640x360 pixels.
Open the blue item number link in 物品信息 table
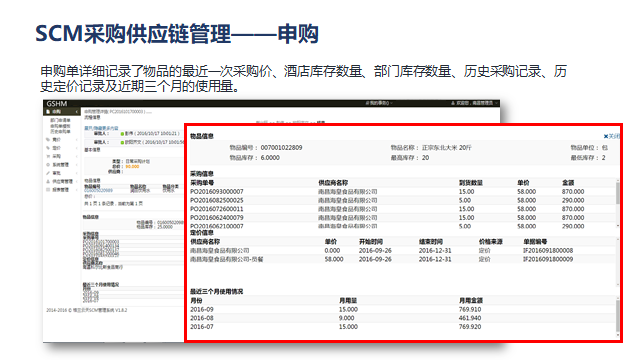[98, 191]
